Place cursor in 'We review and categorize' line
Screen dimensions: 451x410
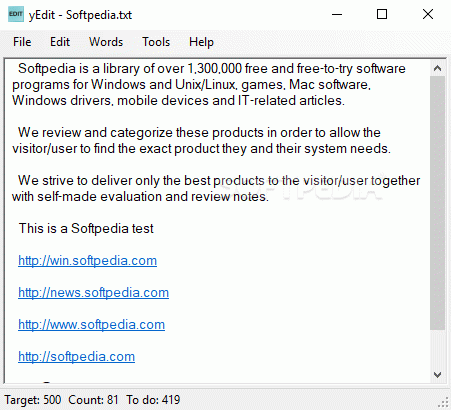pos(199,132)
